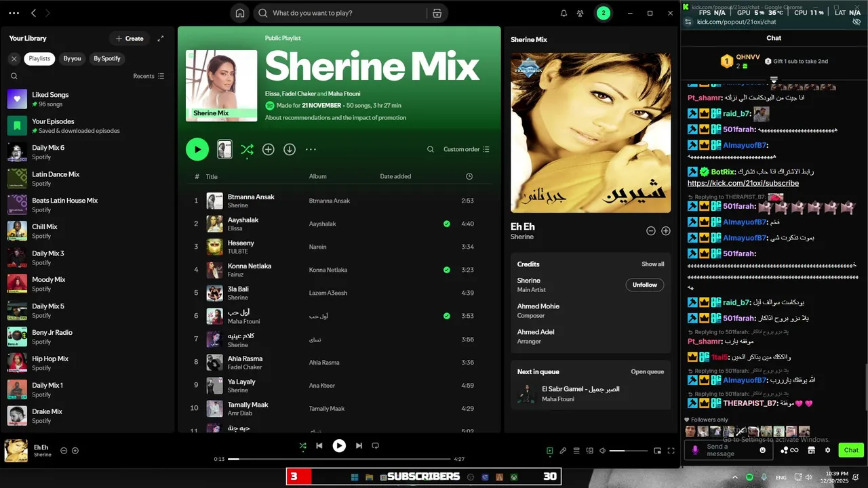Image resolution: width=868 pixels, height=488 pixels.
Task: Open the three-dots app menu
Action: 14,13
